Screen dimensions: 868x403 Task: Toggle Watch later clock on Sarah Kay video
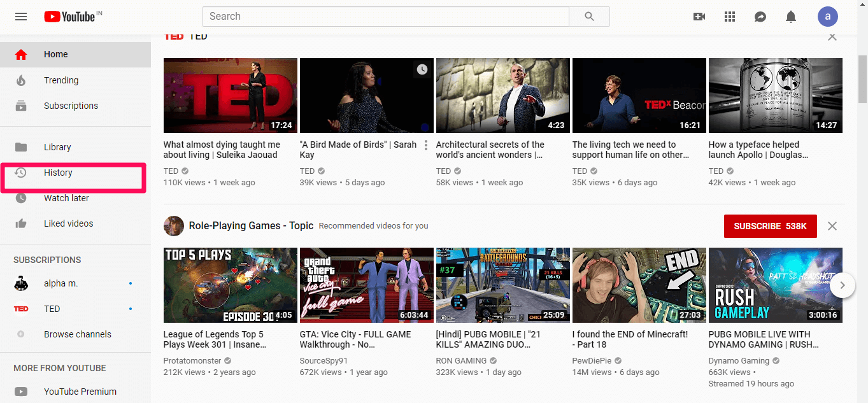pyautogui.click(x=422, y=69)
